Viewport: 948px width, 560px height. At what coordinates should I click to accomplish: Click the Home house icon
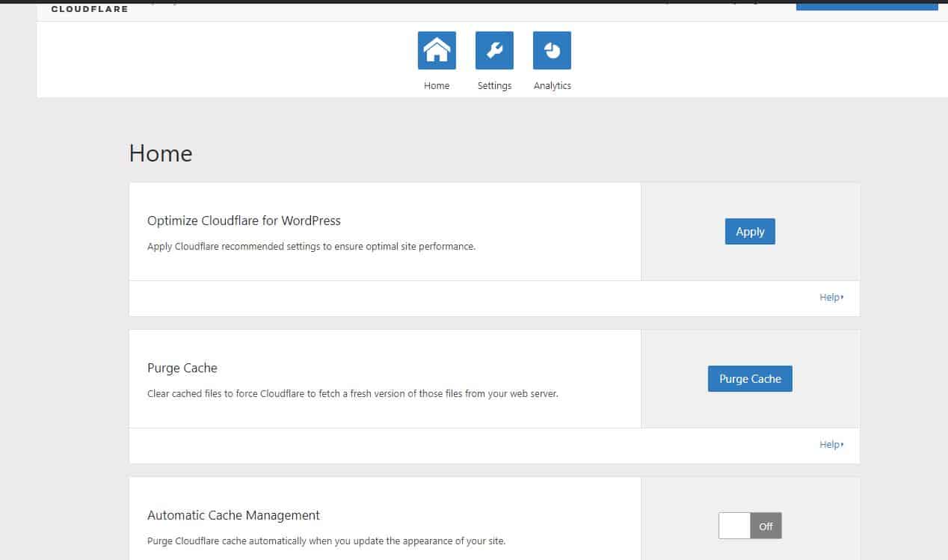point(437,51)
